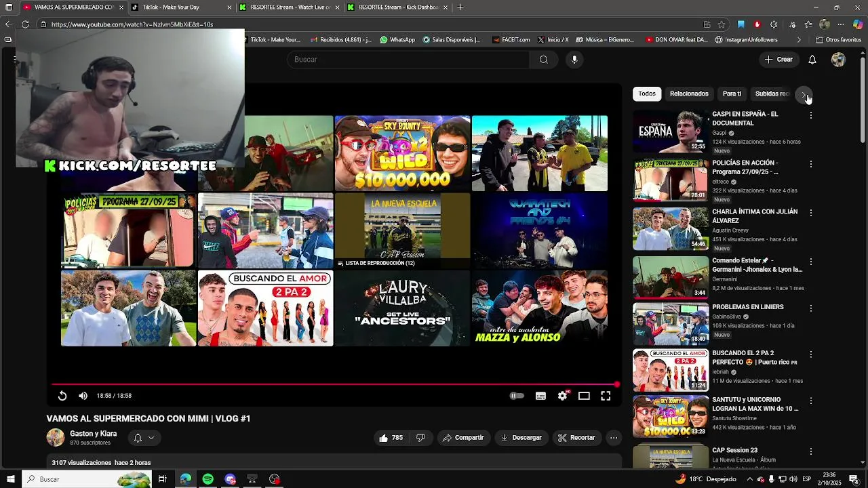Dislike the video
Image resolution: width=868 pixels, height=488 pixels.
coord(420,438)
